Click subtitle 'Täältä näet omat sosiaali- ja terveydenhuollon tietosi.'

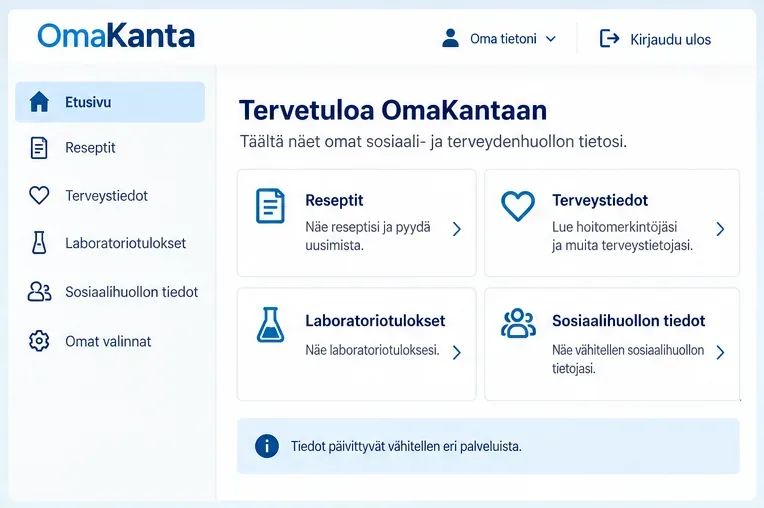click(433, 142)
